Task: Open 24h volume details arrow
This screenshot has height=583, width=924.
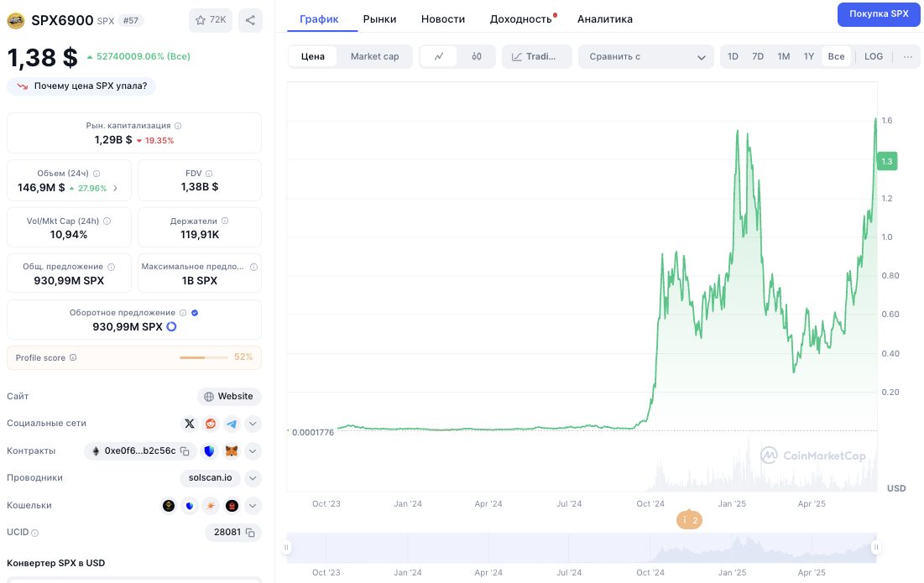Action: 116,188
